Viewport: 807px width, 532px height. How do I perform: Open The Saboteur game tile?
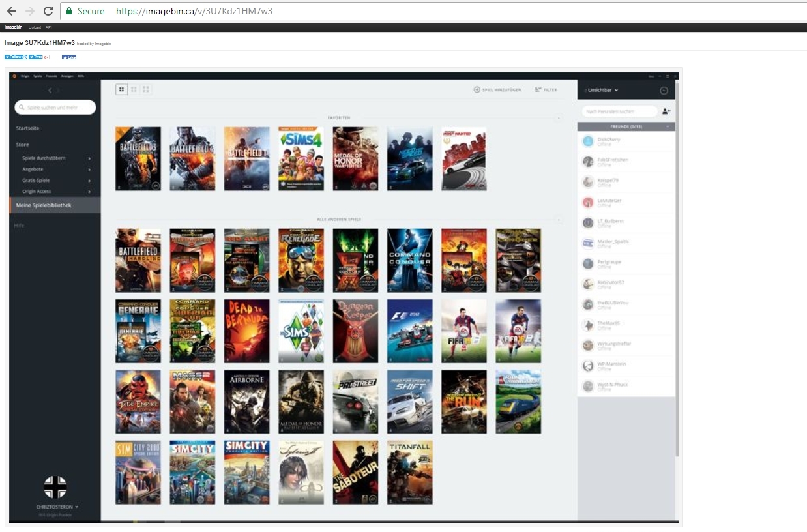(x=355, y=472)
